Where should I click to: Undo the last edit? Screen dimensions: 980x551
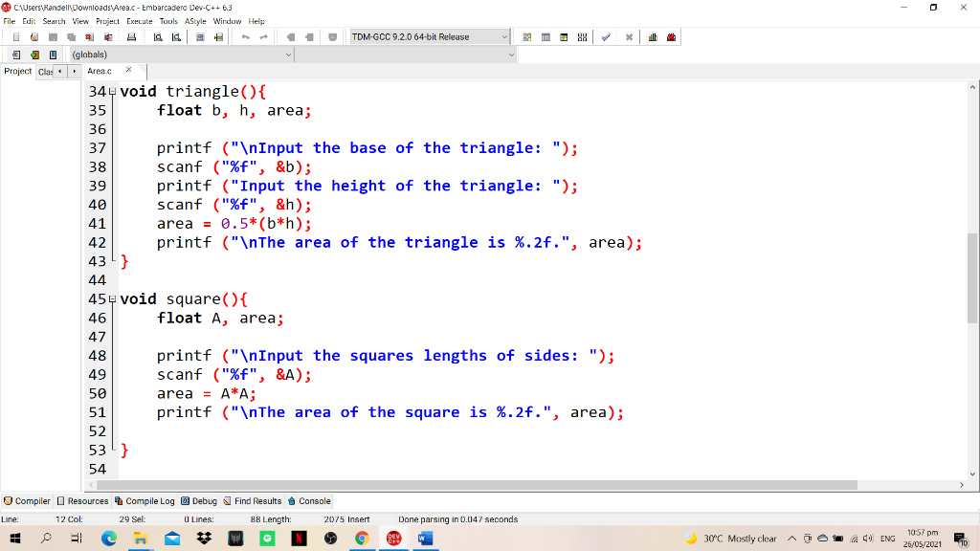coord(247,36)
